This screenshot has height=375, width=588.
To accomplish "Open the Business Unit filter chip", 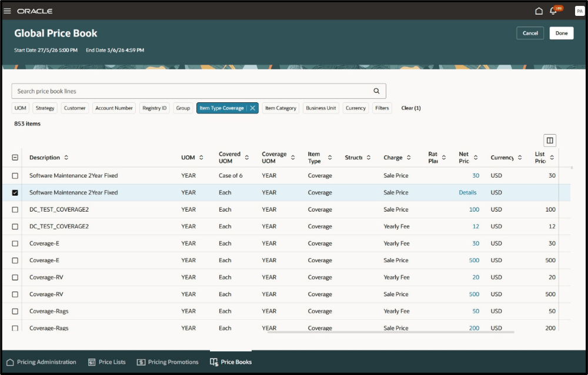I will pyautogui.click(x=321, y=108).
